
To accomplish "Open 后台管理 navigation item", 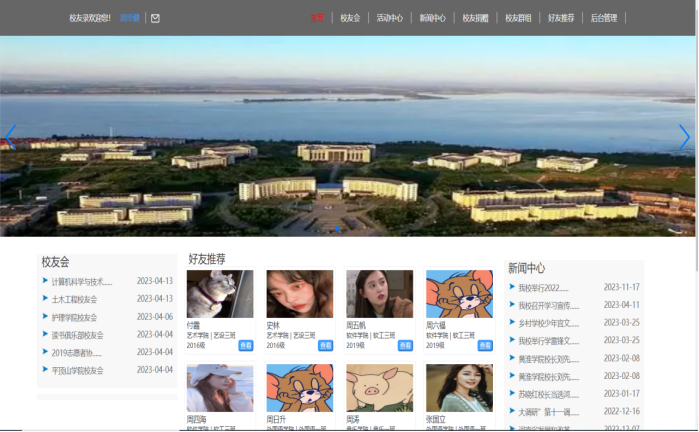I will 604,18.
